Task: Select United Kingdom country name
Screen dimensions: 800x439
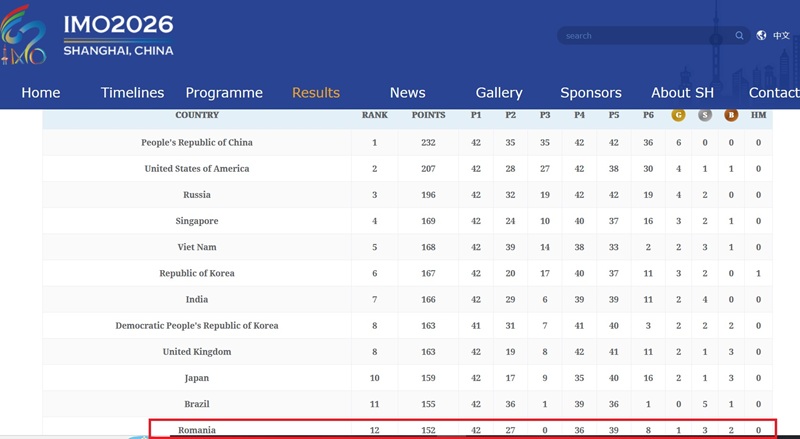Action: [197, 352]
